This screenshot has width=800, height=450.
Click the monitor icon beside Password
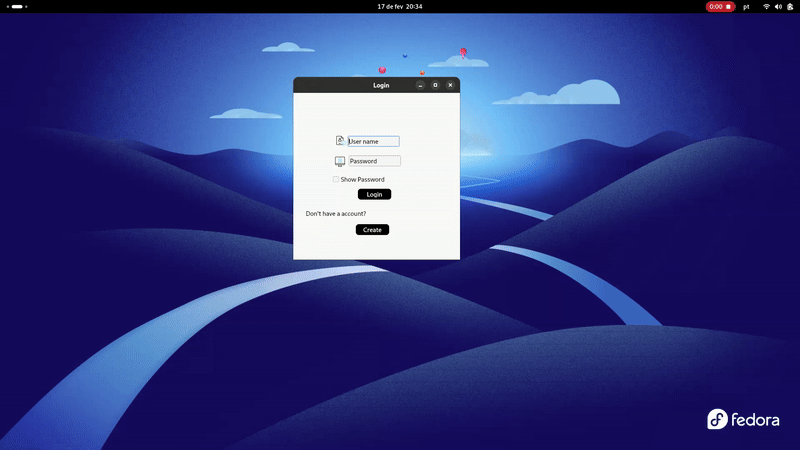(340, 161)
